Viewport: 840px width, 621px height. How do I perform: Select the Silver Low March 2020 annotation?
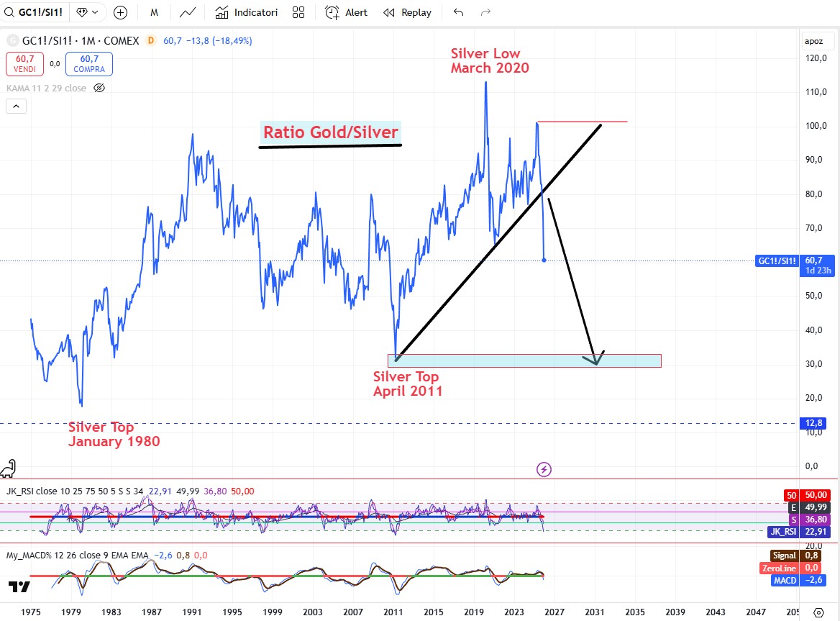490,60
